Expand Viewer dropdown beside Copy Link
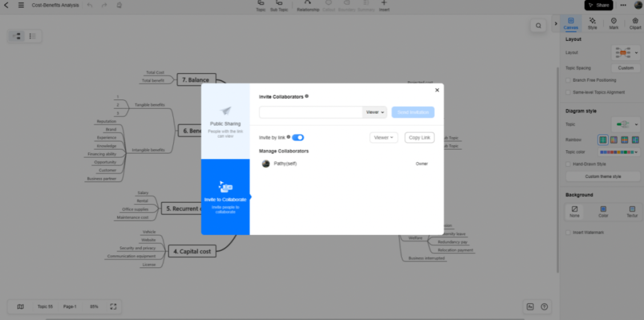644x320 pixels. 384,138
